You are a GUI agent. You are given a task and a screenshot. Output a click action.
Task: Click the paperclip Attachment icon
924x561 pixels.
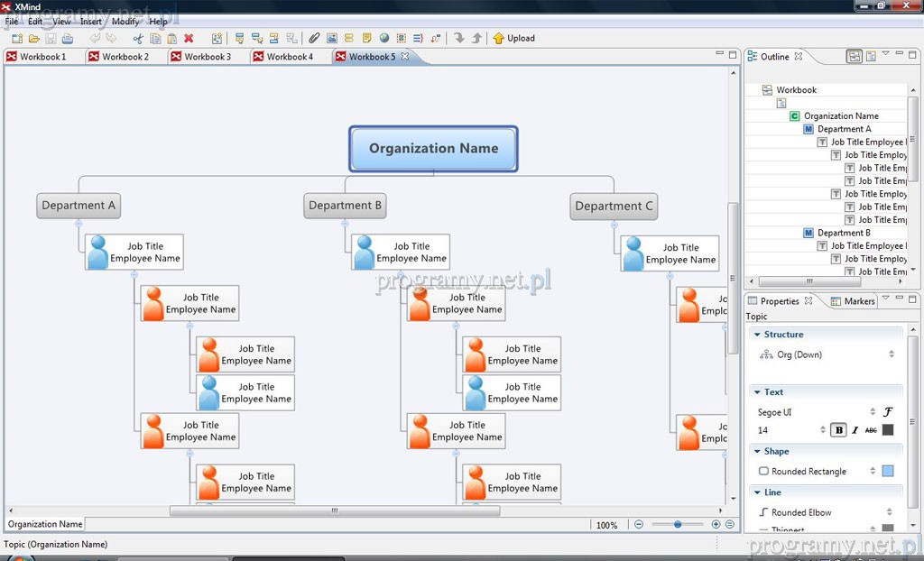(x=314, y=39)
